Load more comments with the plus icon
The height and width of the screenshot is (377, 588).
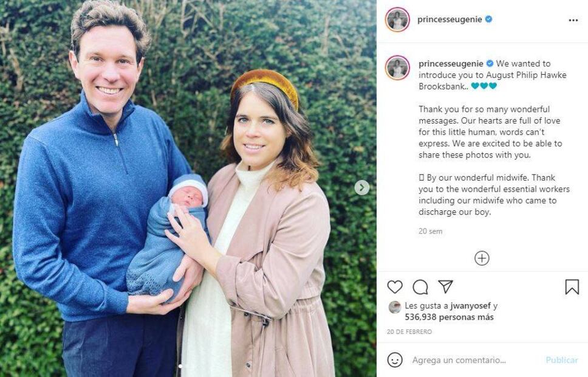482,258
